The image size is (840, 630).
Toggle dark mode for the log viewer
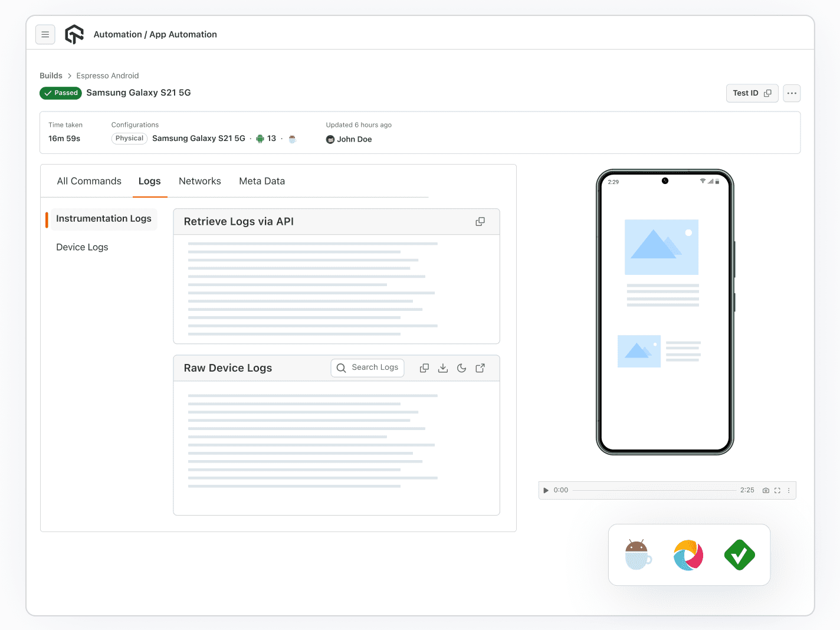coord(461,367)
